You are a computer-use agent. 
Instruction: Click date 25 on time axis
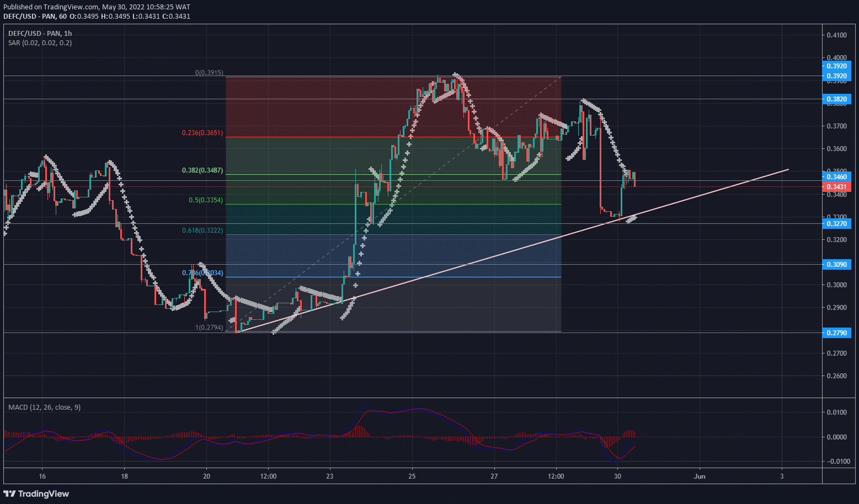pyautogui.click(x=412, y=476)
